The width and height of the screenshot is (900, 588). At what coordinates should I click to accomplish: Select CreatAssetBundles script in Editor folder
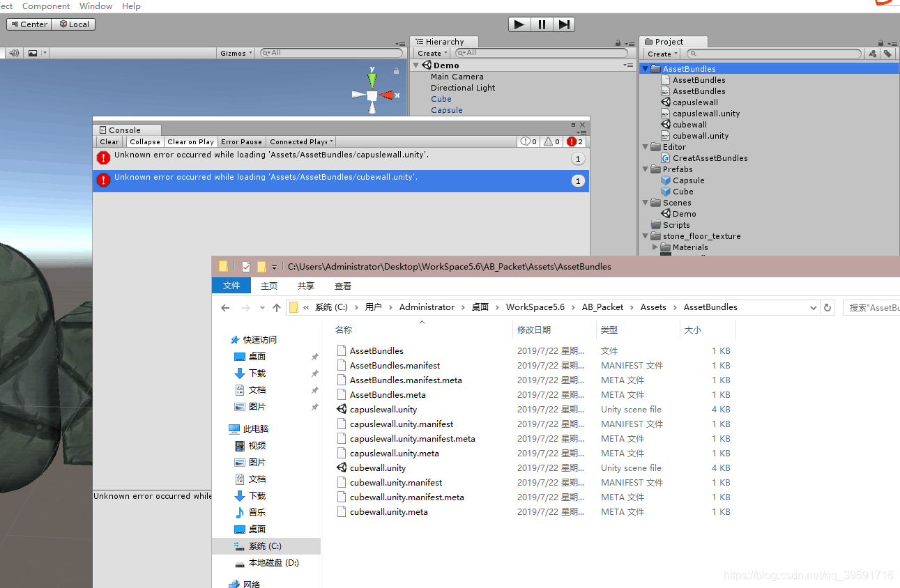click(x=704, y=158)
